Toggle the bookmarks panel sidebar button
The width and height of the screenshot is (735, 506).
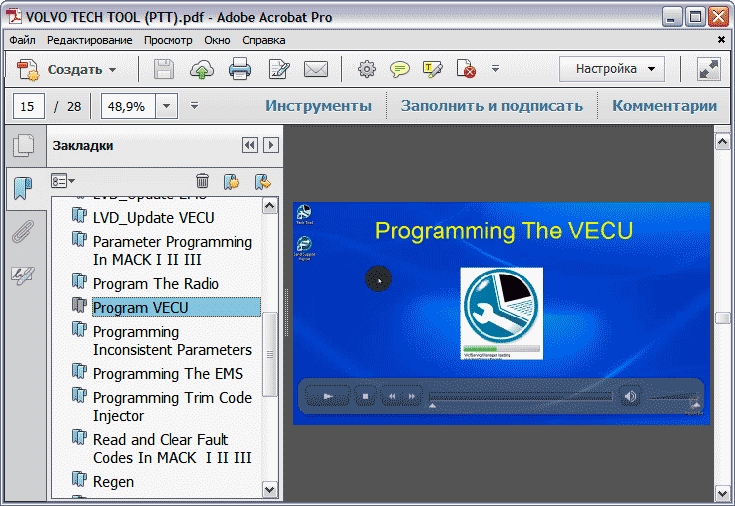(22, 188)
